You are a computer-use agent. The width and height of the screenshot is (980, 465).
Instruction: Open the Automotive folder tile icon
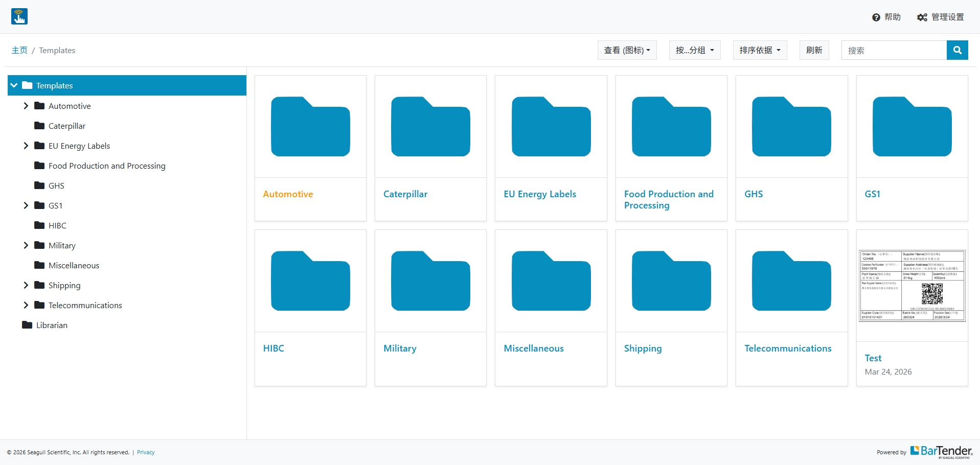click(x=310, y=126)
